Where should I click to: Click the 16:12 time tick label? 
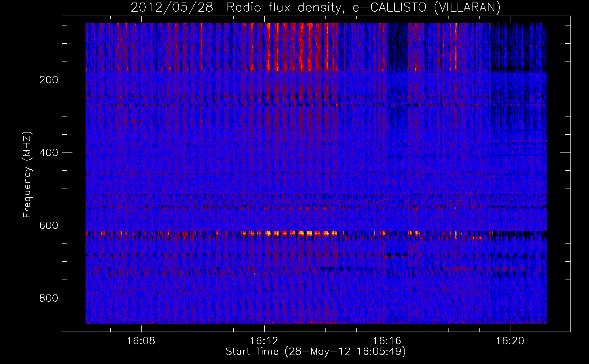click(x=264, y=341)
